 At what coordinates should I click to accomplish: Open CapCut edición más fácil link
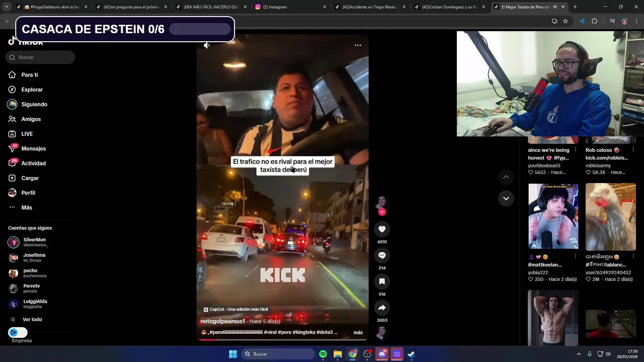[235, 309]
